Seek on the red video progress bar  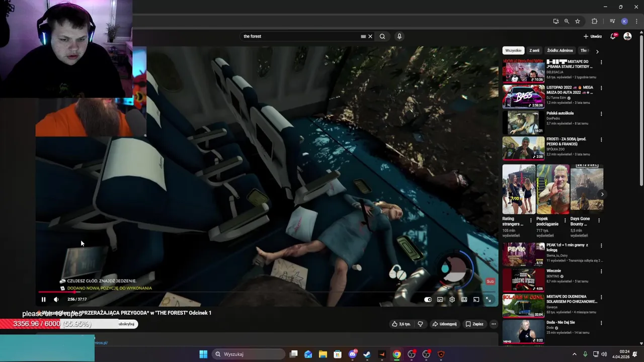(268, 292)
